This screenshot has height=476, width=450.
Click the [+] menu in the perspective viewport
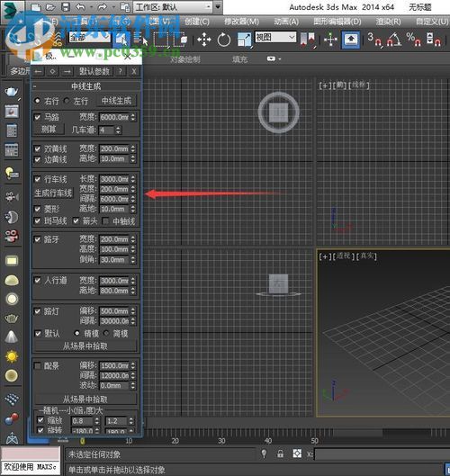[x=325, y=256]
